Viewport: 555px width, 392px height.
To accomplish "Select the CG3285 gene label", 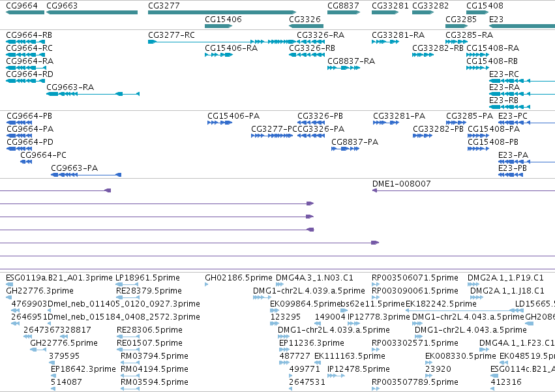I will point(461,19).
